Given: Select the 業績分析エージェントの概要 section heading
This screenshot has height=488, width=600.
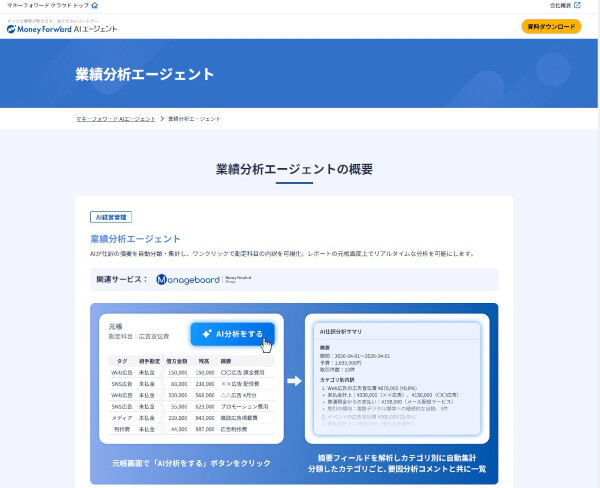Looking at the screenshot, I should click(x=294, y=169).
